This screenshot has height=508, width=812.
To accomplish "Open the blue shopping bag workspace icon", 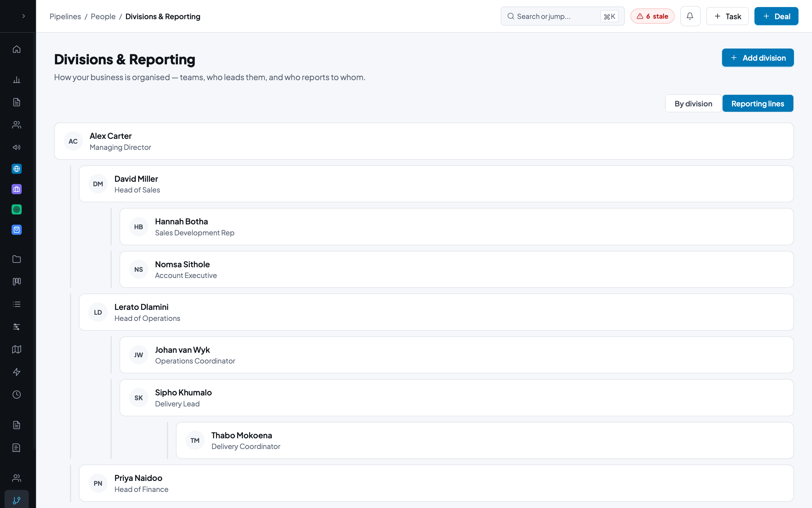I will point(16,230).
